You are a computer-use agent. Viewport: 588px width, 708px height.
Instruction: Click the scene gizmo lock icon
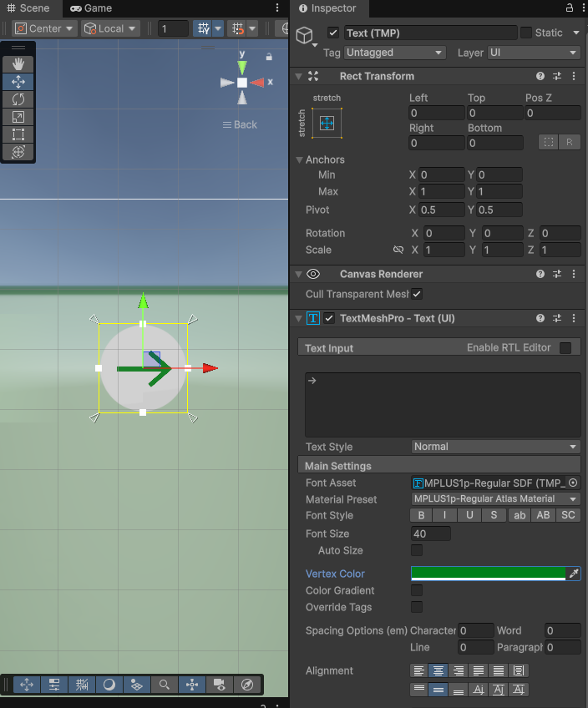[x=269, y=57]
